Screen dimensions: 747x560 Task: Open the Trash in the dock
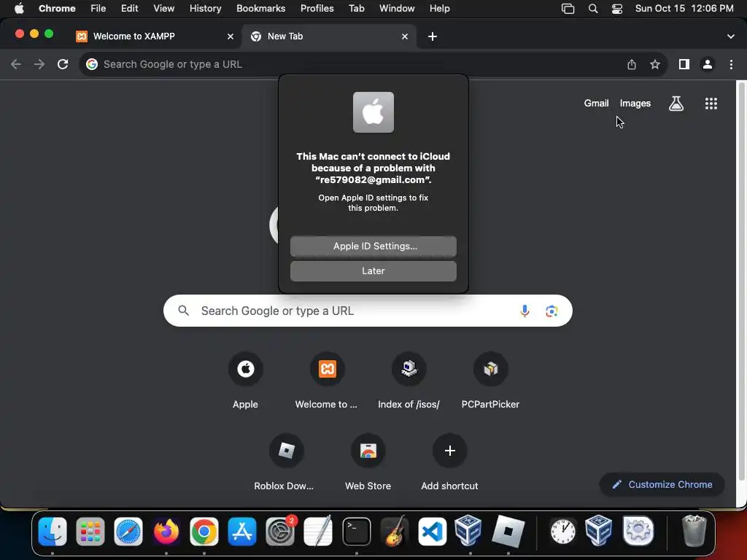[694, 532]
